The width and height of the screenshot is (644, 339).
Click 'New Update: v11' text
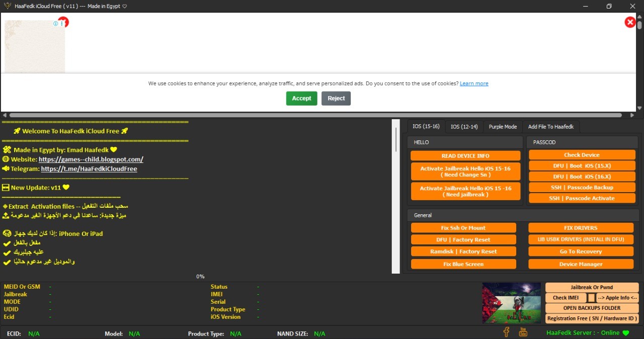pyautogui.click(x=36, y=188)
